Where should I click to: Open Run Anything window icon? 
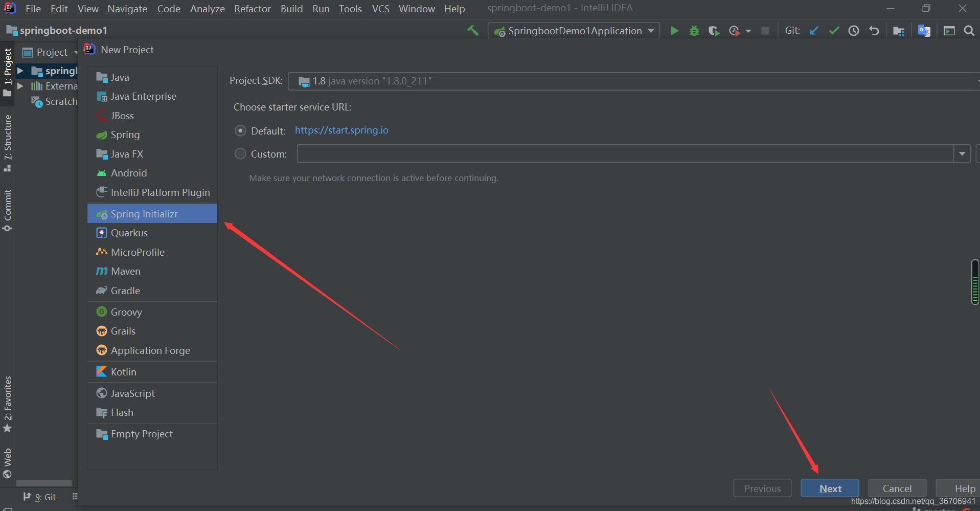click(949, 31)
